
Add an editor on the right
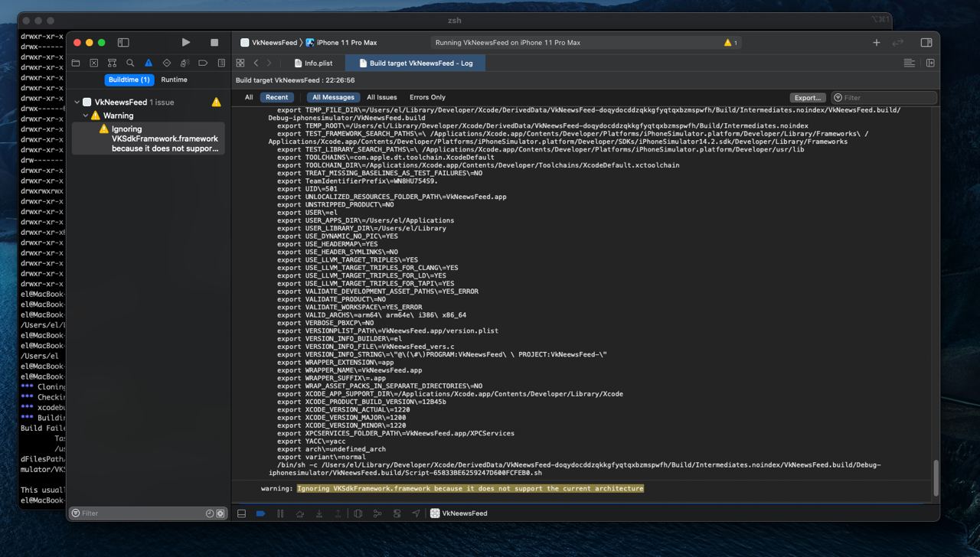(x=930, y=63)
